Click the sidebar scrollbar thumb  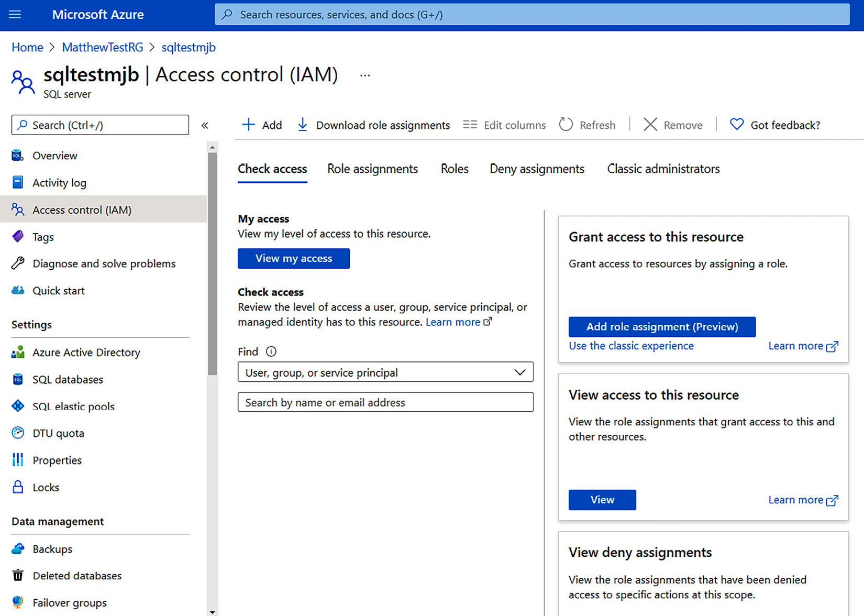[x=212, y=264]
